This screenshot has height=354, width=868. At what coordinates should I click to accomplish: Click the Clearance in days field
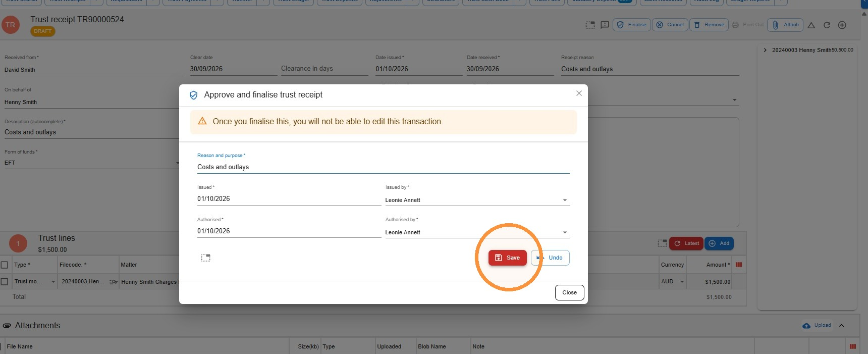[324, 69]
